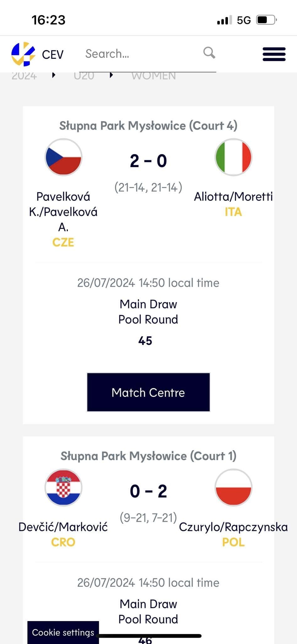The image size is (297, 644).
Task: Tap the CEV logo icon
Action: (x=23, y=54)
